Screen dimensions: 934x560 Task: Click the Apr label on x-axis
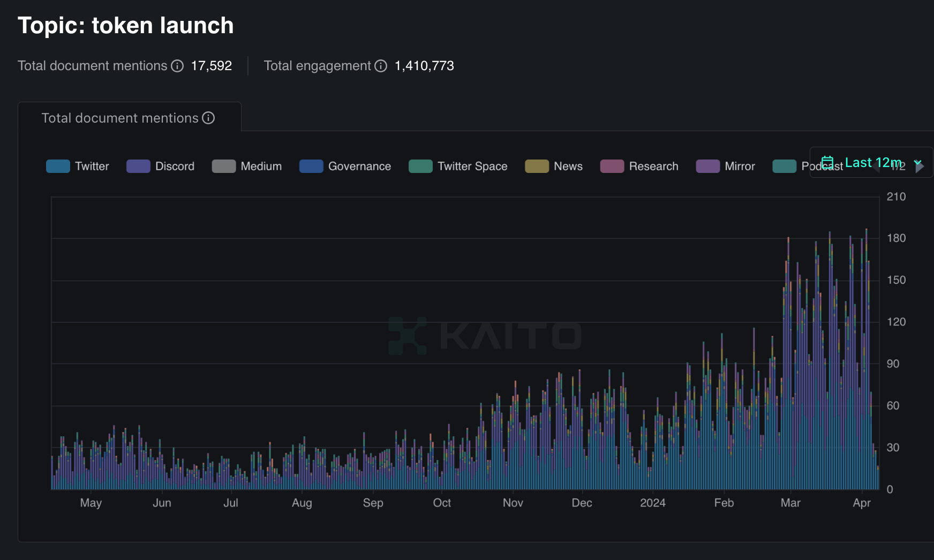[x=862, y=503]
